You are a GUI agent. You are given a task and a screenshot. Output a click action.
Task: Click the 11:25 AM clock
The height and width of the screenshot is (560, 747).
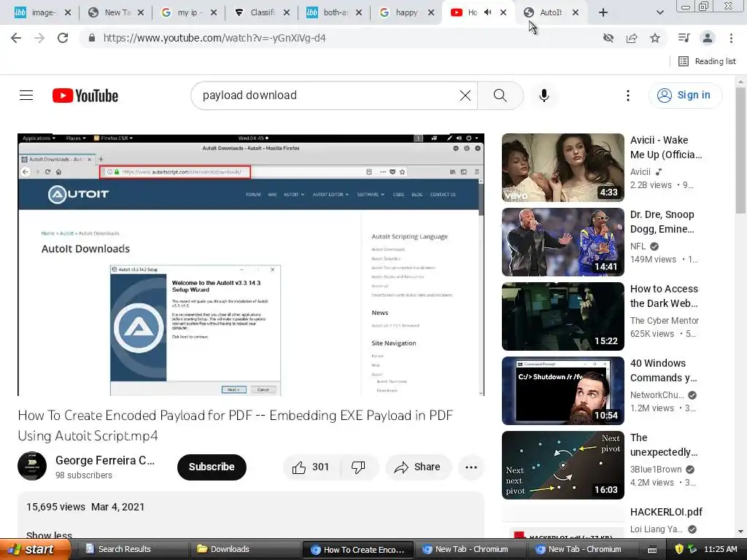tap(720, 549)
